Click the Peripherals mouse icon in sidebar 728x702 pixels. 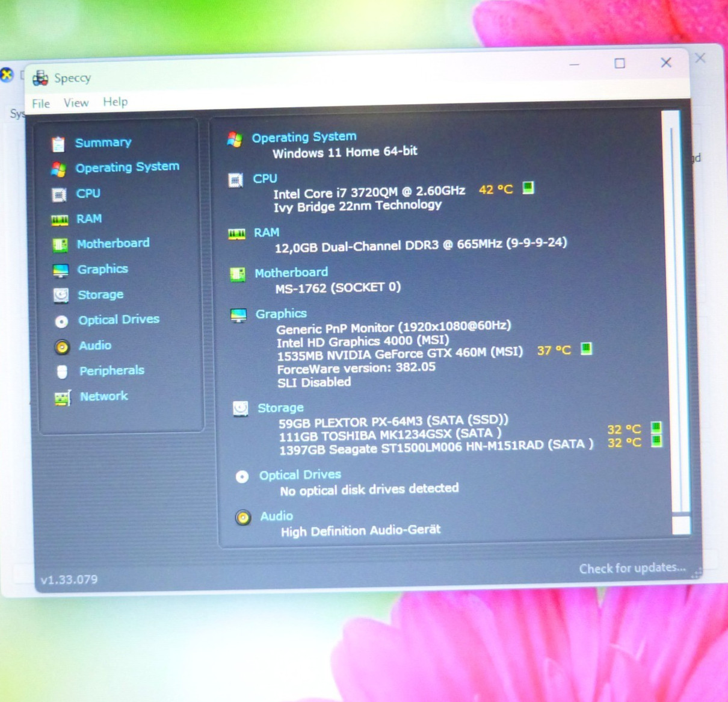[62, 372]
